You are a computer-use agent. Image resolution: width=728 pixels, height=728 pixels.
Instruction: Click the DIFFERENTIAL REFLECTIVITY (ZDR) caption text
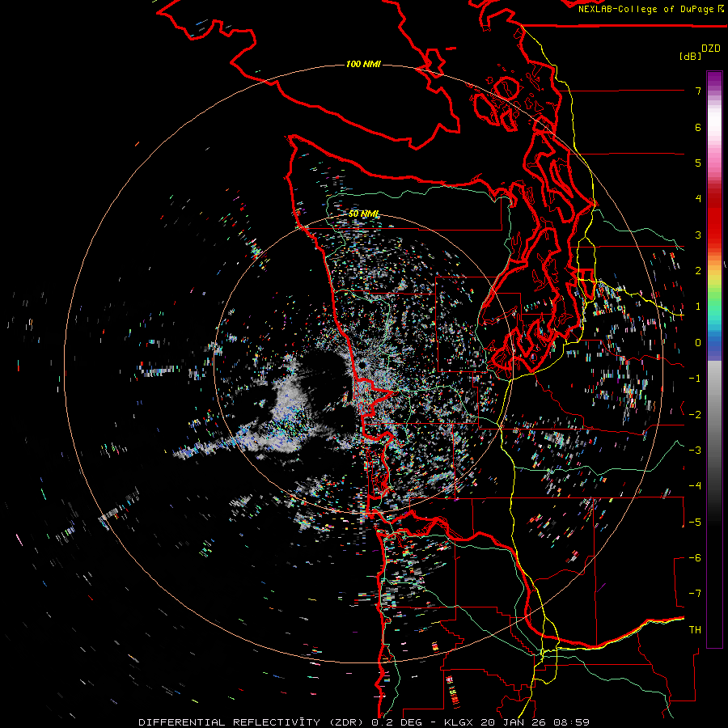(253, 722)
